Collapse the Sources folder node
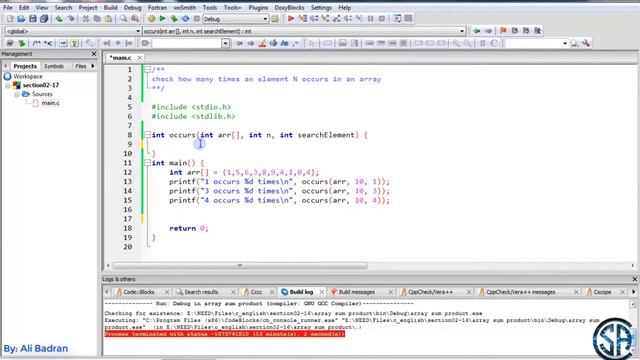 [x=17, y=94]
